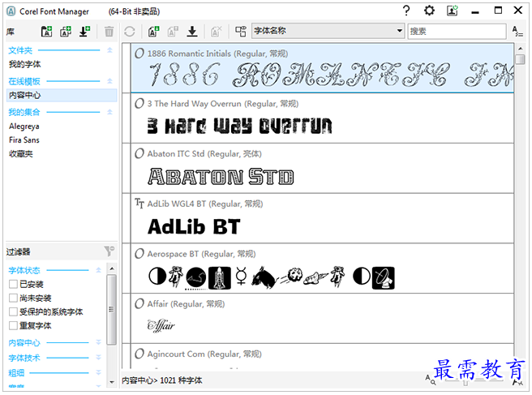The width and height of the screenshot is (532, 395).
Task: Click in the 搜索 search field
Action: [457, 31]
